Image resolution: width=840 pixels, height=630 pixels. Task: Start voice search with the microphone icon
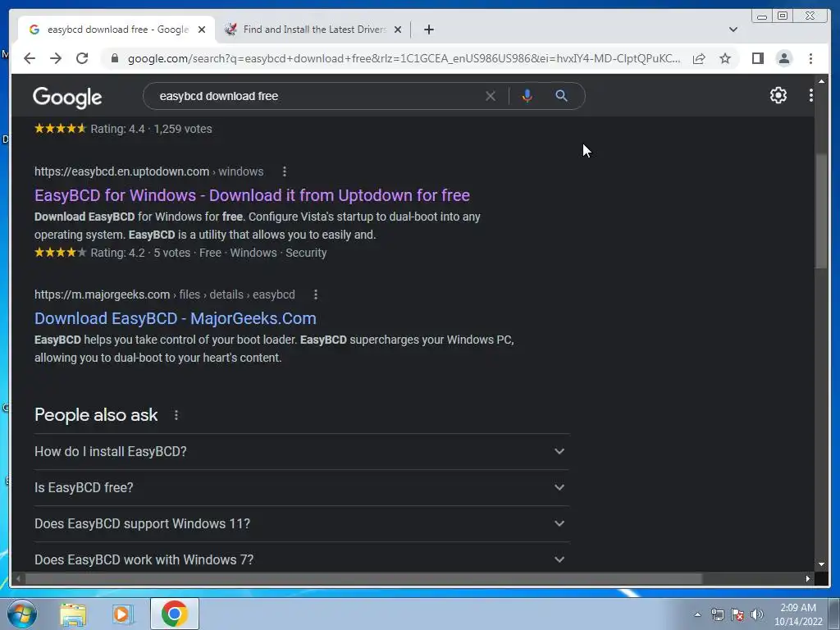tap(527, 96)
